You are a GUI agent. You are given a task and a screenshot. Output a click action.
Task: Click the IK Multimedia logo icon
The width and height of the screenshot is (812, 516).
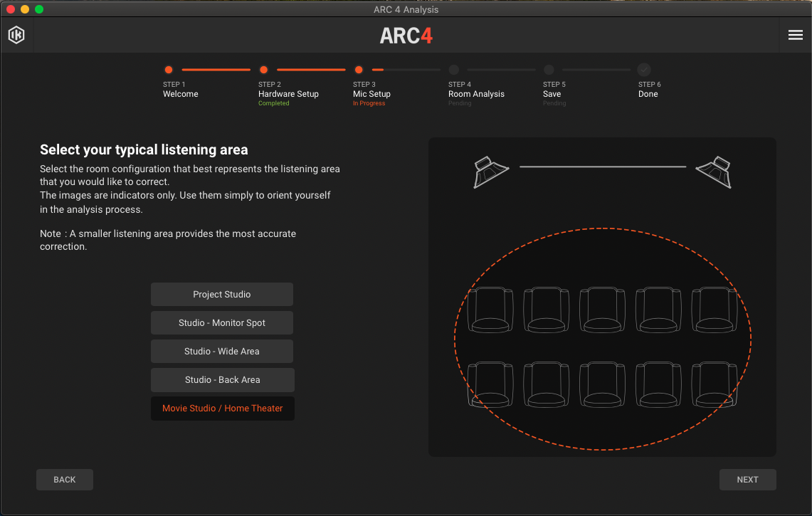16,35
